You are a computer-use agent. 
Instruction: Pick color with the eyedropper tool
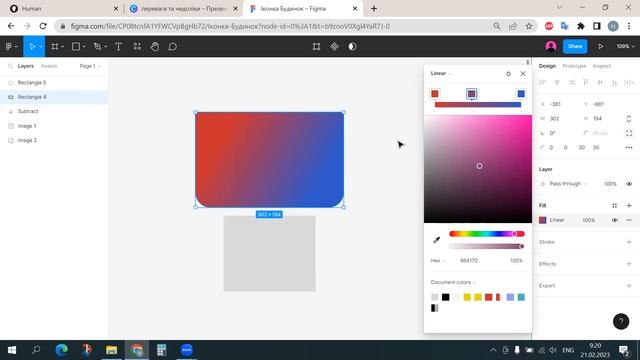[x=437, y=240]
